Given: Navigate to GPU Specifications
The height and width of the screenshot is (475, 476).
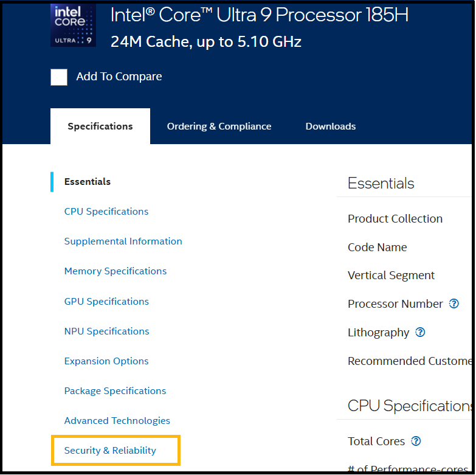Looking at the screenshot, I should [106, 302].
